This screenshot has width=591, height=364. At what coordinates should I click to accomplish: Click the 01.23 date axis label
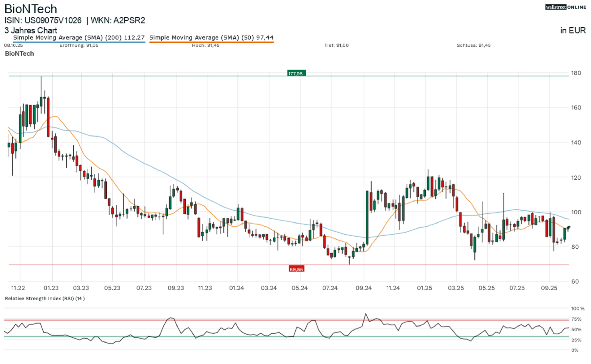point(51,288)
